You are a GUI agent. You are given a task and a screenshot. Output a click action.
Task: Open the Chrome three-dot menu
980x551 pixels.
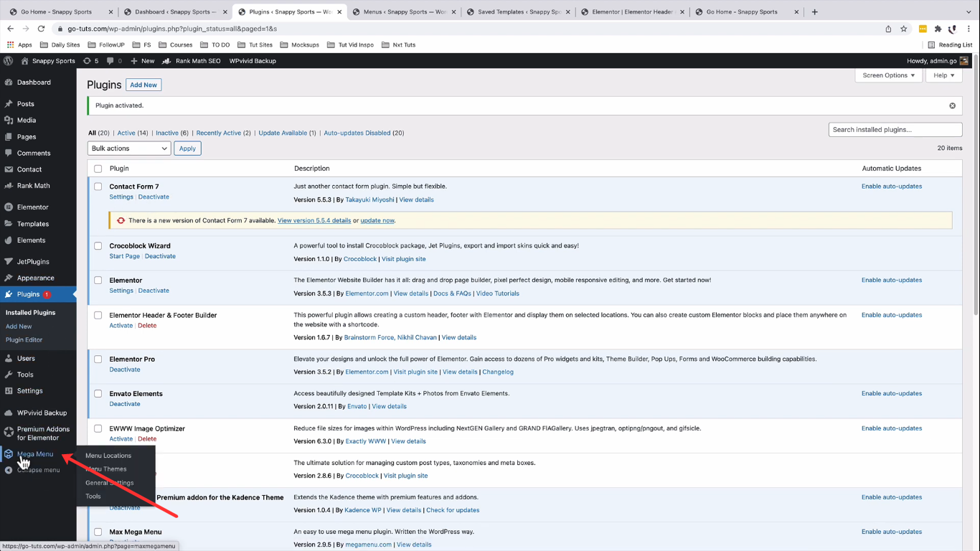coord(969,29)
